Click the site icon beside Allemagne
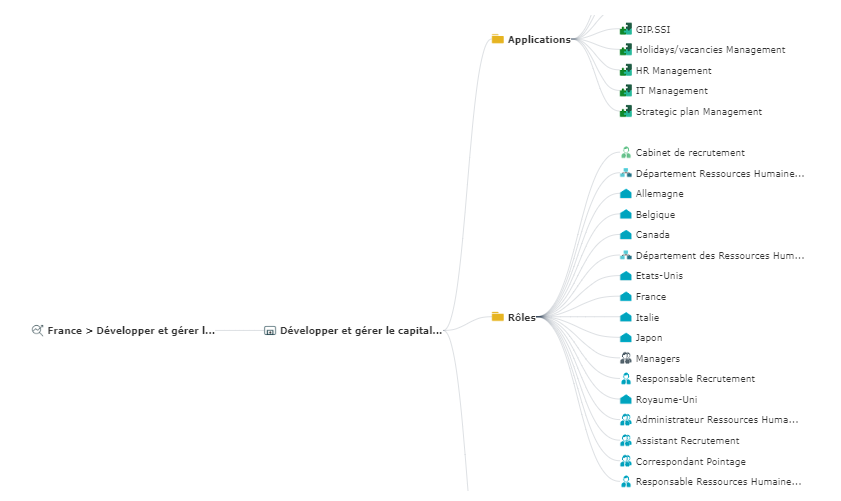Screen dimensions: 841x501 click(626, 194)
